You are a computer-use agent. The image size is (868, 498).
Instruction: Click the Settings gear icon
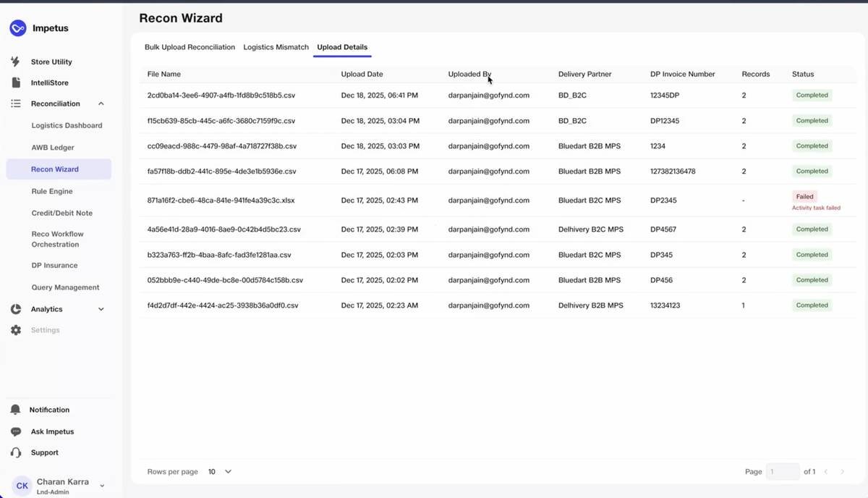[x=15, y=330]
